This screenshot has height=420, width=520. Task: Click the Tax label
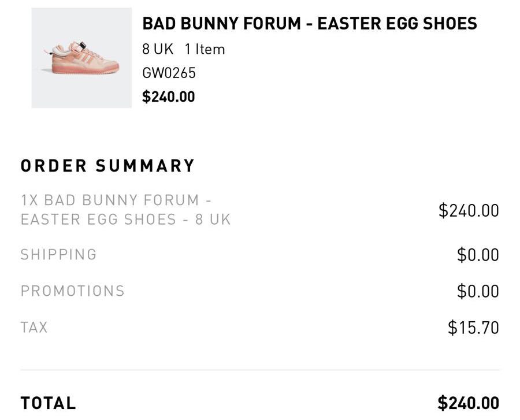tap(34, 328)
